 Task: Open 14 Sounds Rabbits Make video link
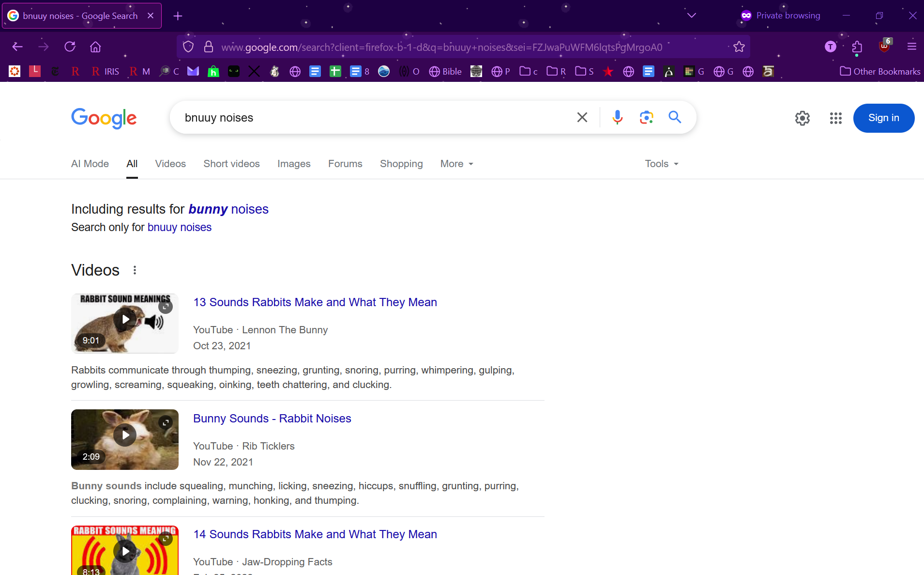[315, 534]
